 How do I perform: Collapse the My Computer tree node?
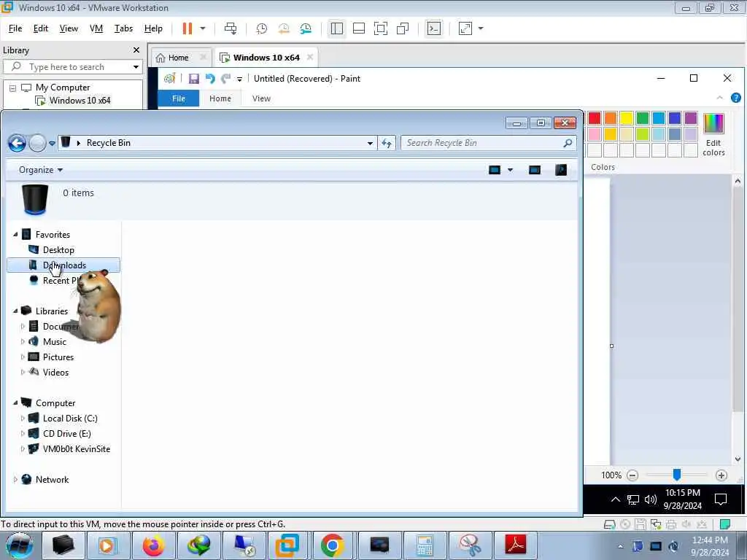(13, 88)
